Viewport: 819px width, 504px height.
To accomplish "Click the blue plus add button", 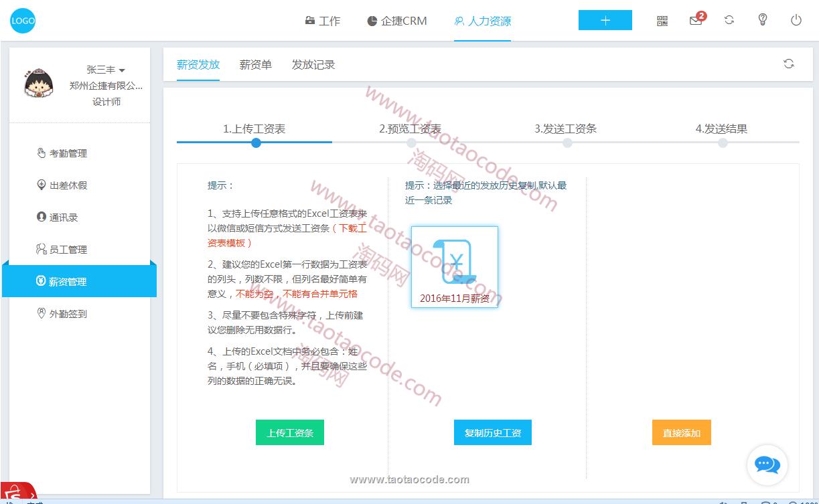I will point(605,20).
